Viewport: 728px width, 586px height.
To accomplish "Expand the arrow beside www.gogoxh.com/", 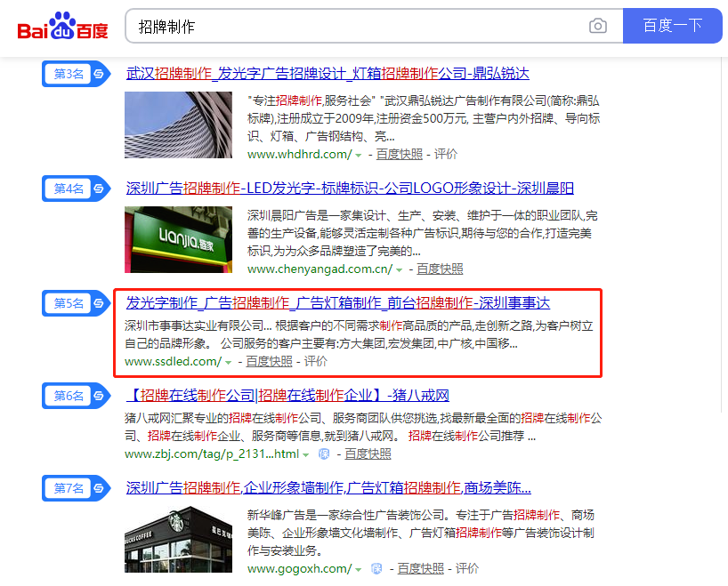I will click(x=358, y=570).
